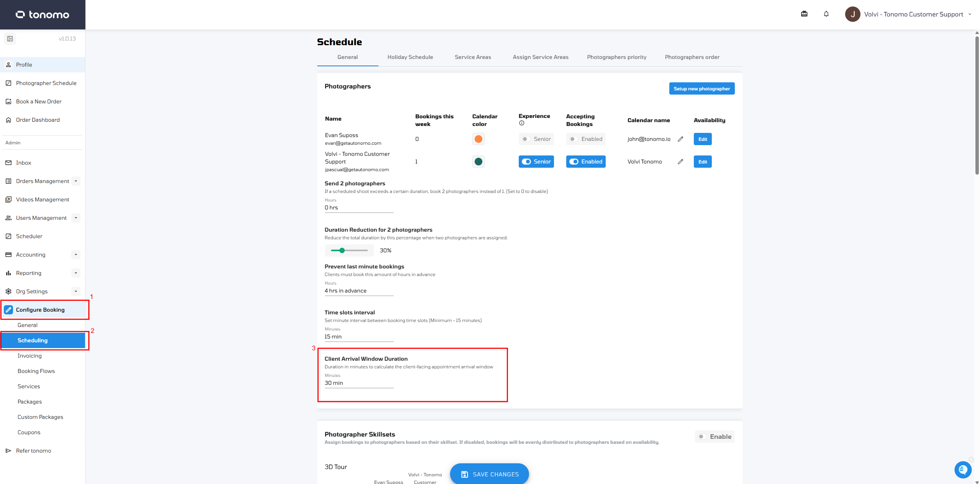The height and width of the screenshot is (484, 980).
Task: Expand Users Management menu arrow
Action: coord(76,218)
